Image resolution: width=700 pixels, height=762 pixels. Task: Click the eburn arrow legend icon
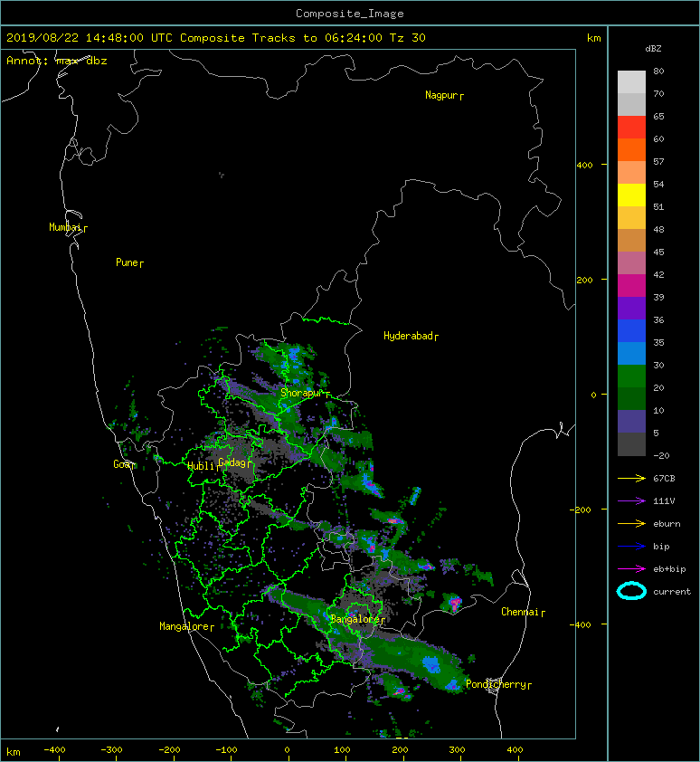point(631,524)
